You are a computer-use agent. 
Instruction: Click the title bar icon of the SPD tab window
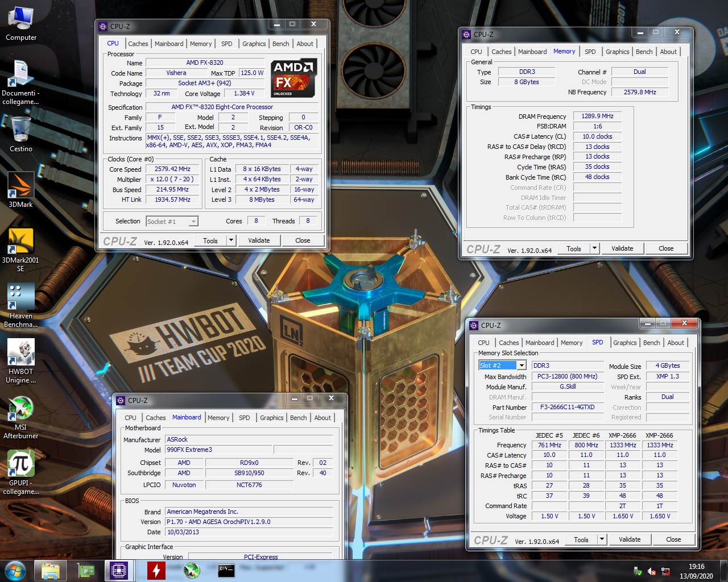(474, 325)
